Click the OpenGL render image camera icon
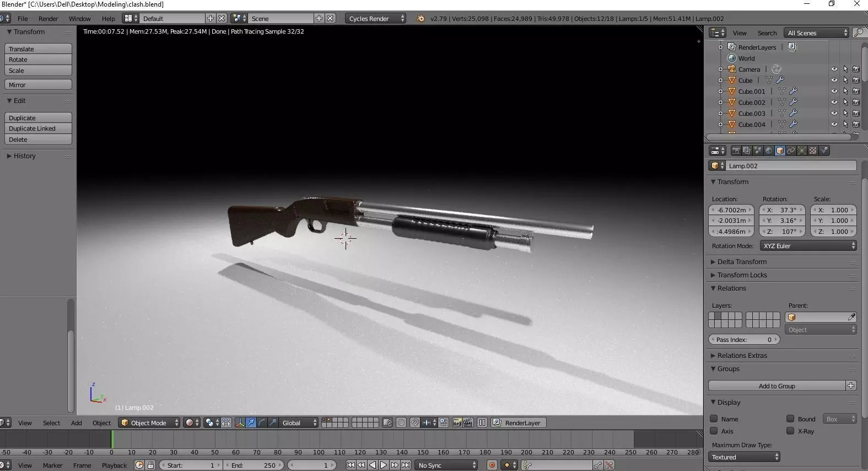Viewport: 868px width, 471px height. (457, 422)
